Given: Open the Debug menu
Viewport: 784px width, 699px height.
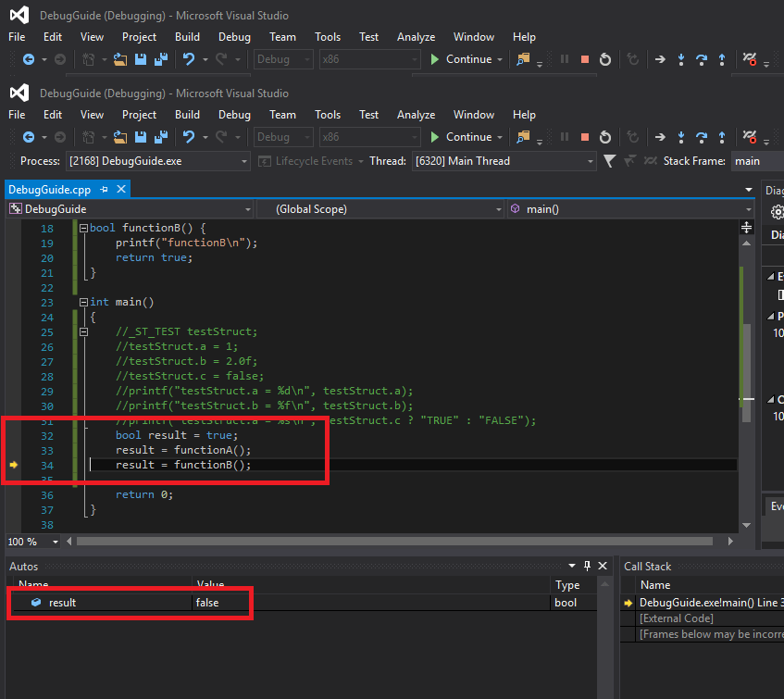Looking at the screenshot, I should coord(234,114).
